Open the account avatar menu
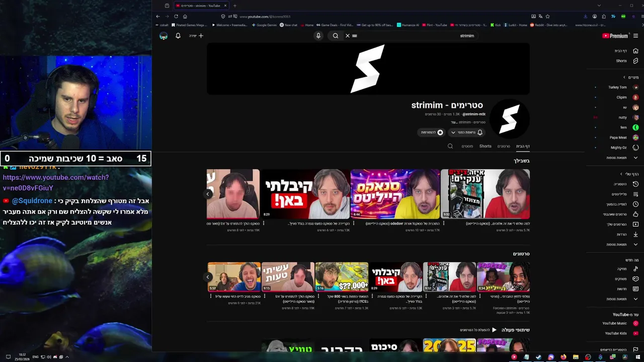Viewport: 644px width, 362px height. coord(164,36)
